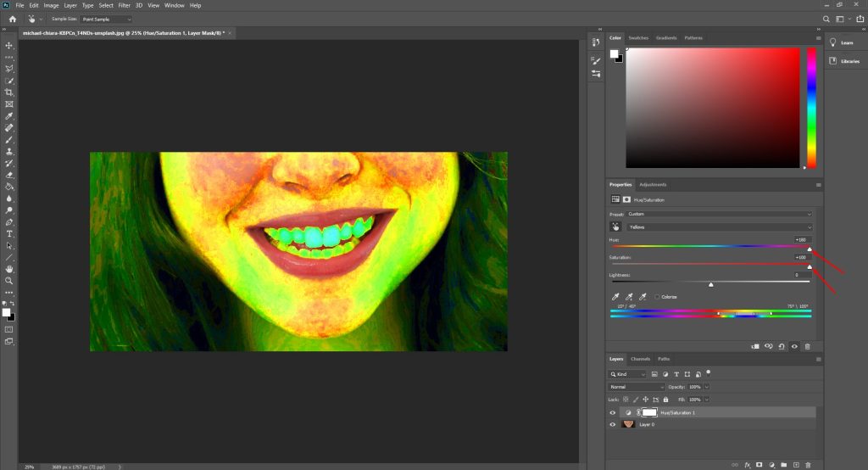Open the Normal blend mode dropdown
868x470 pixels.
tap(637, 386)
